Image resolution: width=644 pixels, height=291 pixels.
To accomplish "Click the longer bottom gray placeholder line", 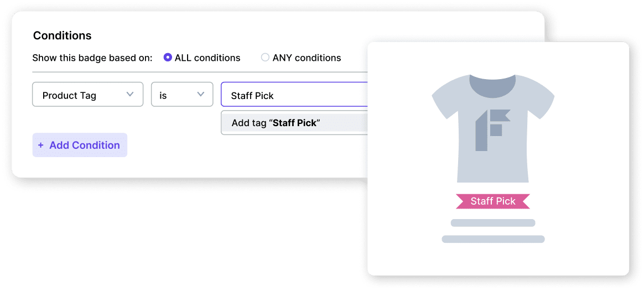I will [x=492, y=239].
